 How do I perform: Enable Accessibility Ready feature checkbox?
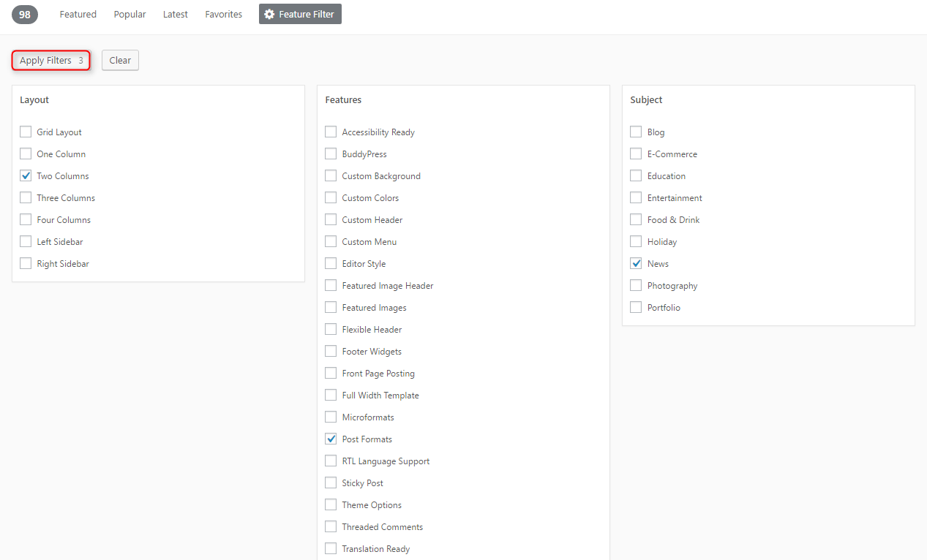331,132
